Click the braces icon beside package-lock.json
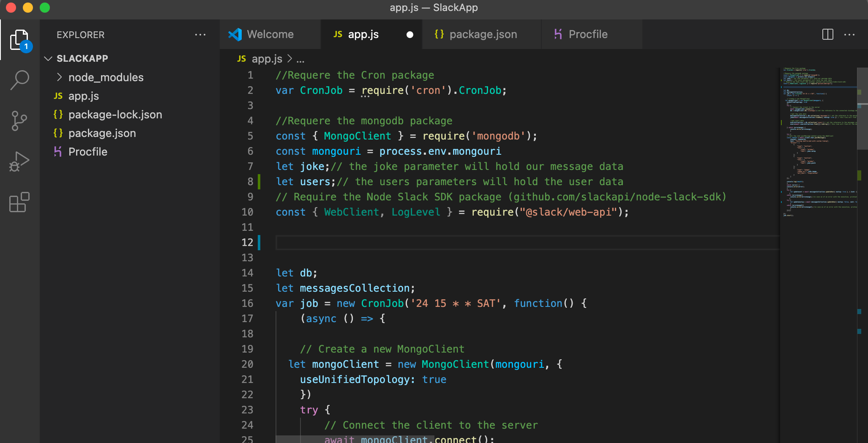 58,115
